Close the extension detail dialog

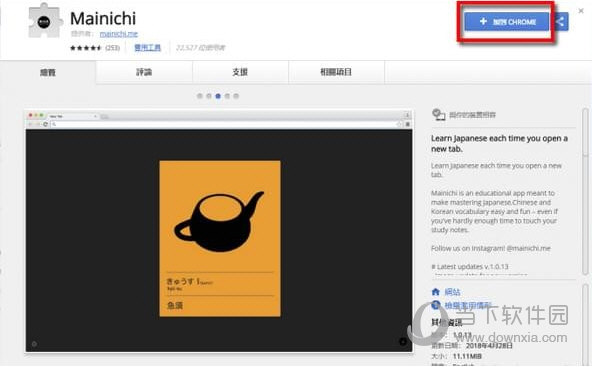[x=581, y=11]
